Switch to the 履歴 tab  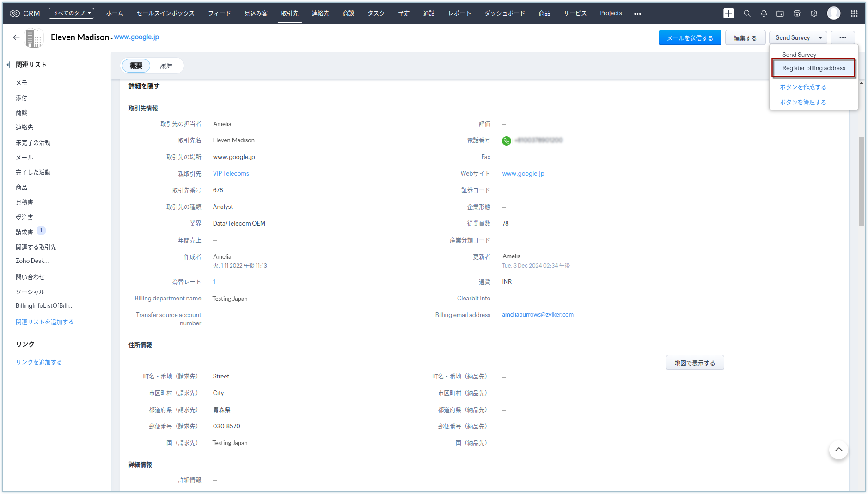pos(166,66)
